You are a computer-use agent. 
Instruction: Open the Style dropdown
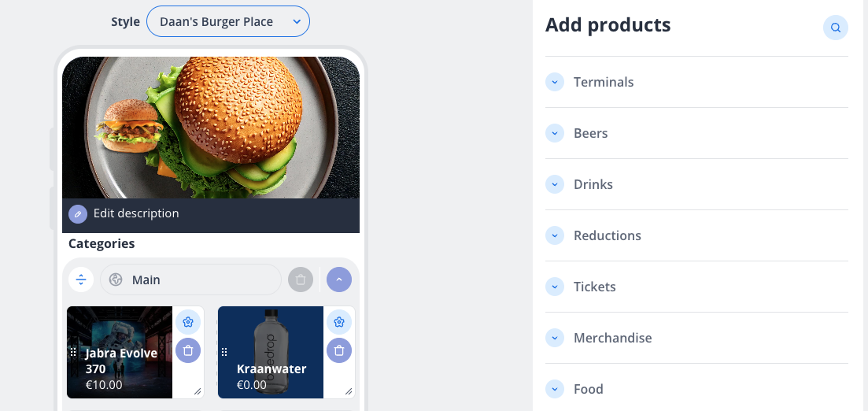[228, 22]
